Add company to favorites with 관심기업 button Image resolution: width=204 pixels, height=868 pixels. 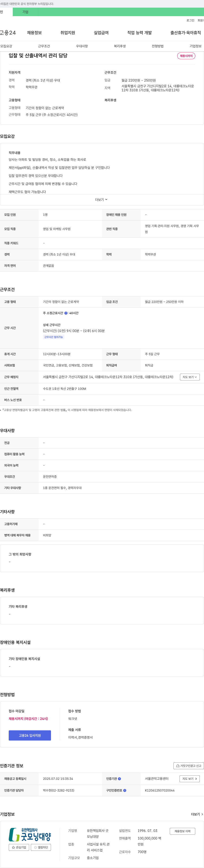coord(19,847)
